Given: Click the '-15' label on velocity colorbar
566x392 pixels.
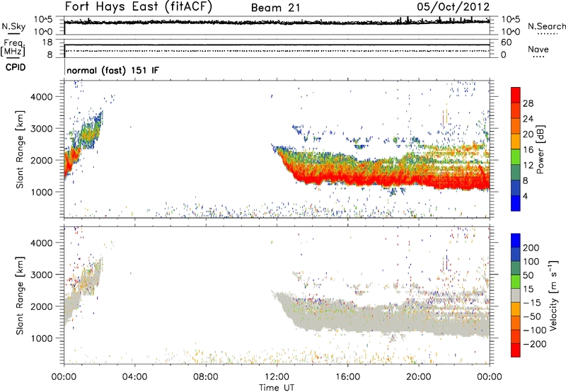Looking at the screenshot, I should [x=532, y=303].
